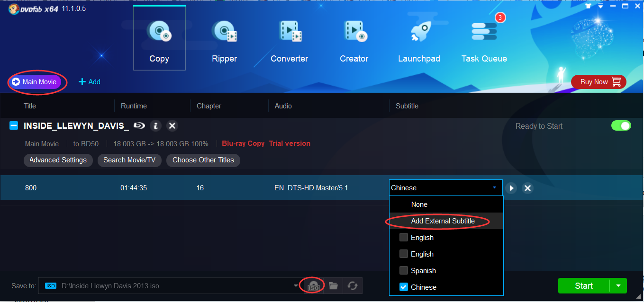Click the output folder icon
Image resolution: width=644 pixels, height=302 pixels.
[333, 286]
